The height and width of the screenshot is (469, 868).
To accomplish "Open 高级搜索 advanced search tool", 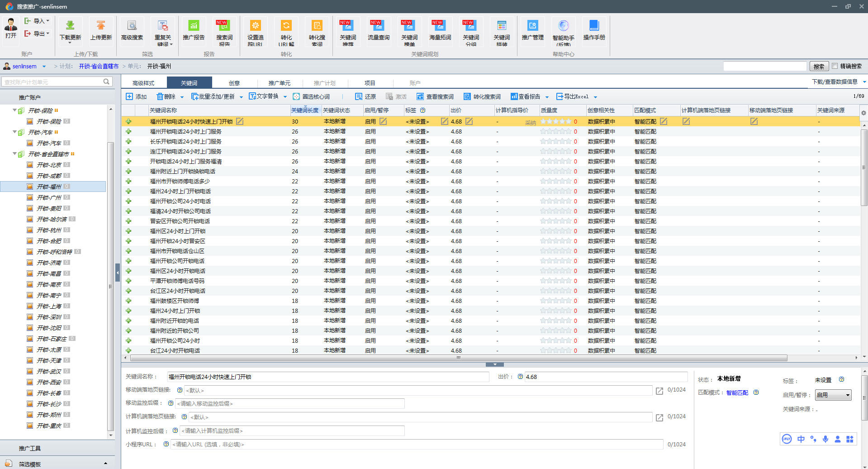I will coord(132,26).
